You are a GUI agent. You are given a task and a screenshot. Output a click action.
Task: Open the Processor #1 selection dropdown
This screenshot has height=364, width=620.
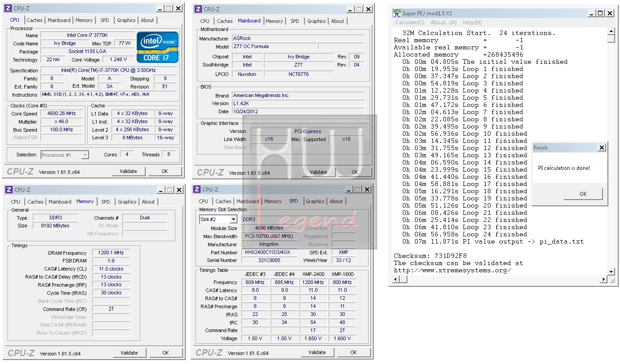click(65, 155)
